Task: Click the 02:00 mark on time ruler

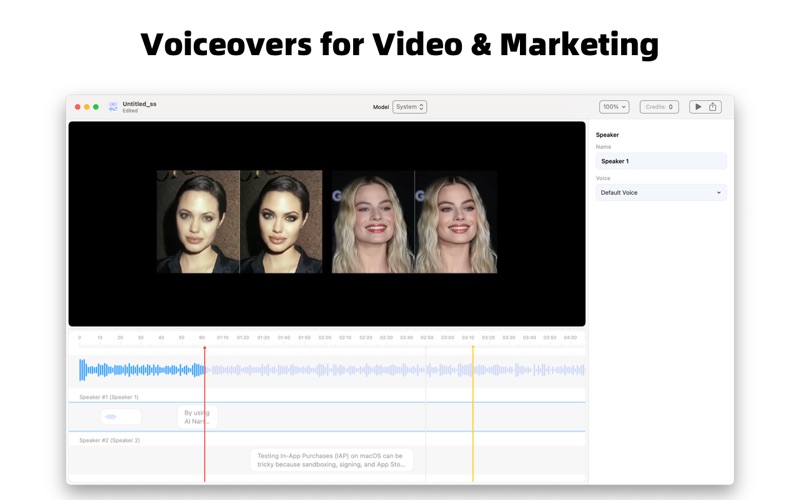Action: (325, 338)
